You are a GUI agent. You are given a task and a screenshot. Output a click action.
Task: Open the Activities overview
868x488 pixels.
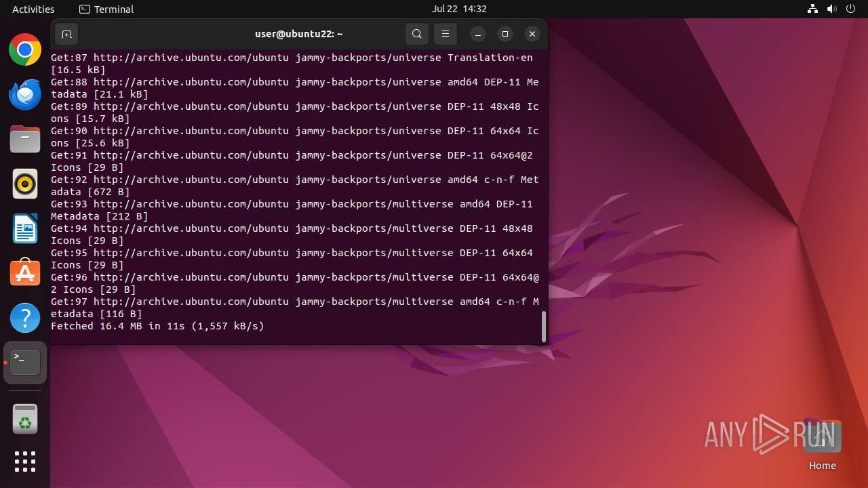(x=33, y=9)
